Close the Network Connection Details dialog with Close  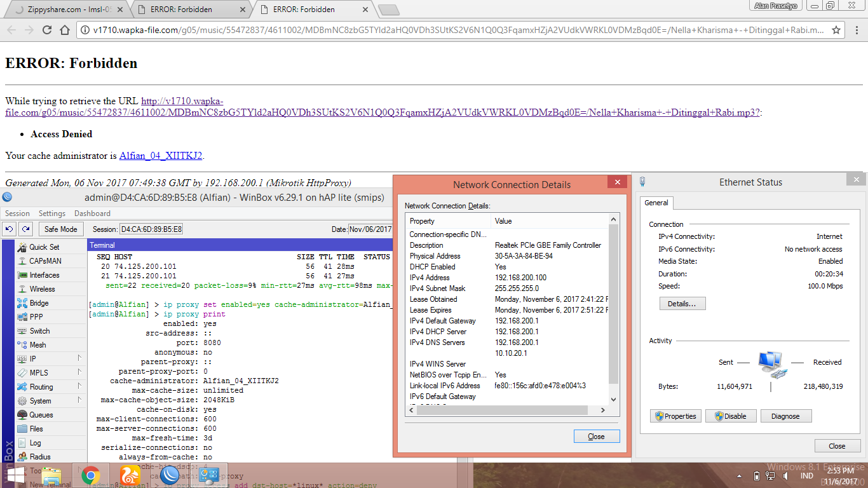tap(596, 437)
